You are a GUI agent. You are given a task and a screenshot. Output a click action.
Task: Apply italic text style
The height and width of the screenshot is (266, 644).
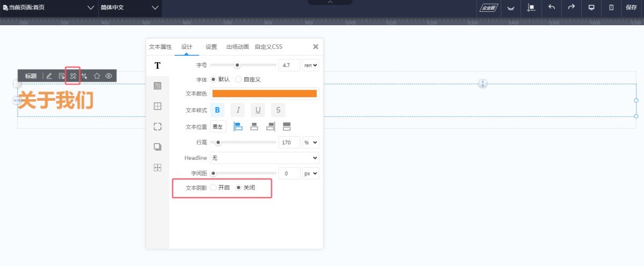[237, 110]
